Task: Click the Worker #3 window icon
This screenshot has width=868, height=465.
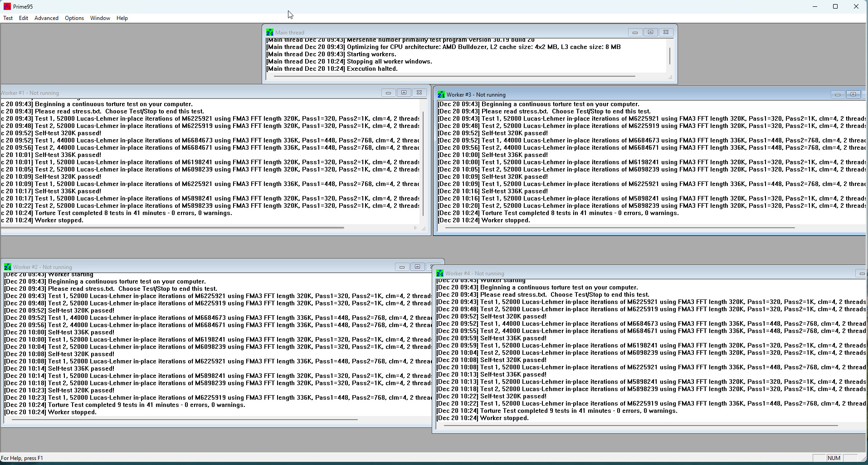Action: pyautogui.click(x=441, y=94)
